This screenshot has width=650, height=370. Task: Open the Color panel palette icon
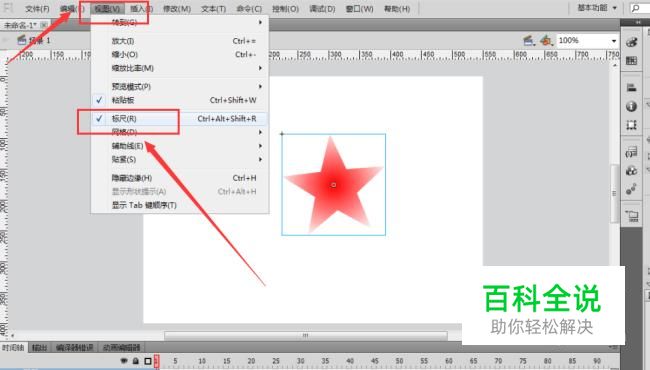pyautogui.click(x=631, y=41)
